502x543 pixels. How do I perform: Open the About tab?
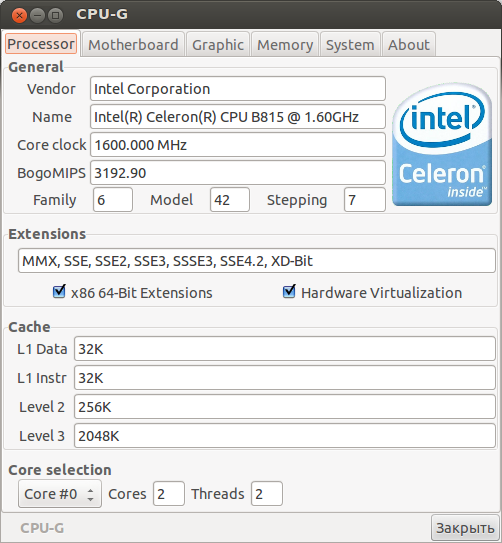click(x=409, y=45)
